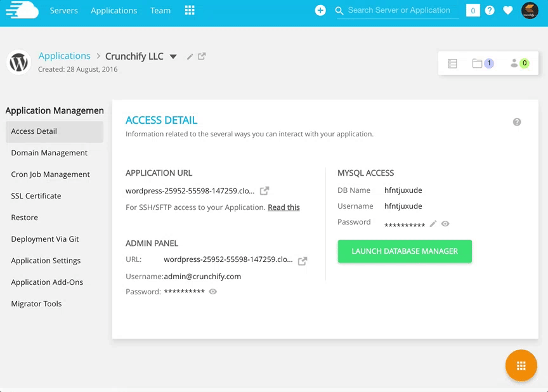548x392 pixels.
Task: Click the Cloudways cloud logo
Action: pyautogui.click(x=22, y=11)
